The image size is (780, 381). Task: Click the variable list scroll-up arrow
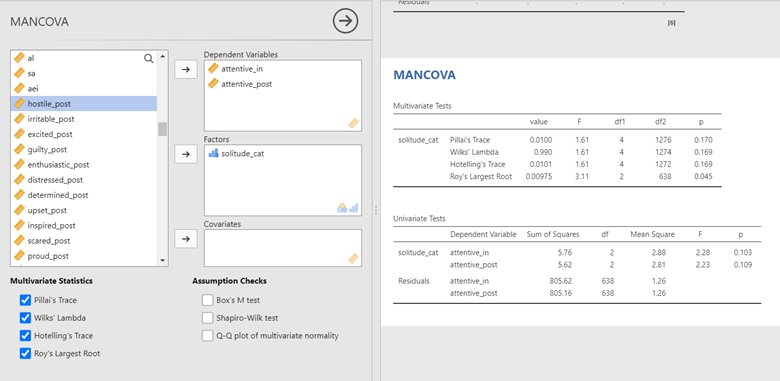[x=163, y=56]
